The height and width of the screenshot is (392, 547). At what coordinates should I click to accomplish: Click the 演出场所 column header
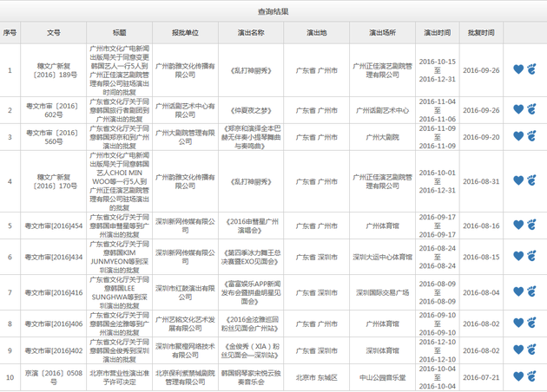[383, 33]
